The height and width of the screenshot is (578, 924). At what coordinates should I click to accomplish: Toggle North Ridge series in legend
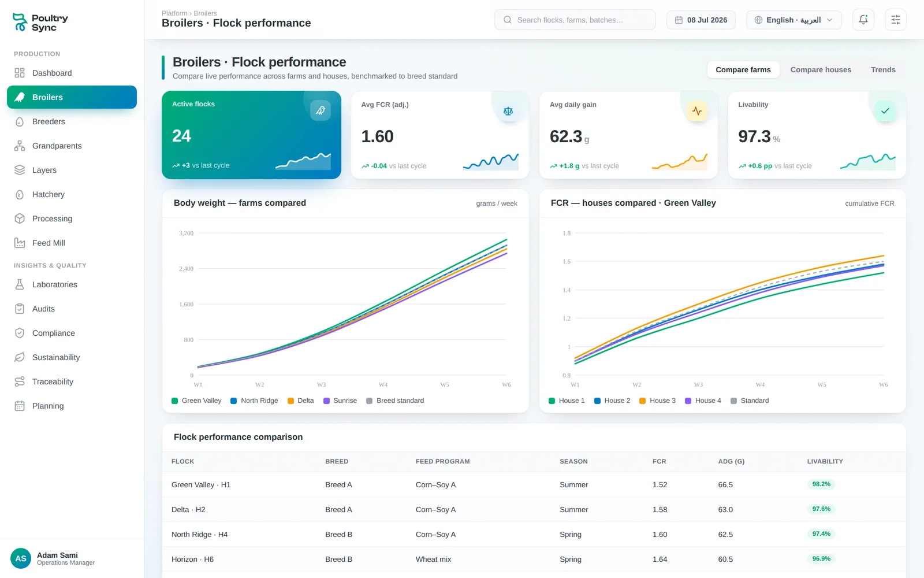254,401
